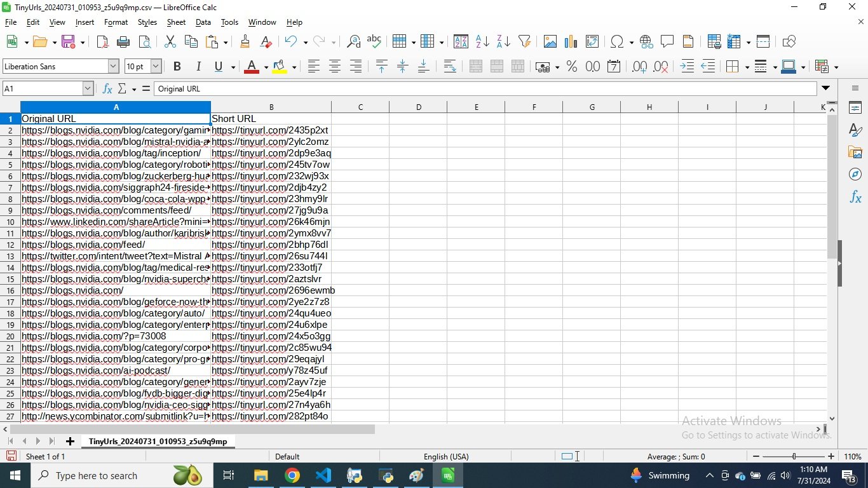Toggle Align Right
This screenshot has width=868, height=488.
[356, 66]
